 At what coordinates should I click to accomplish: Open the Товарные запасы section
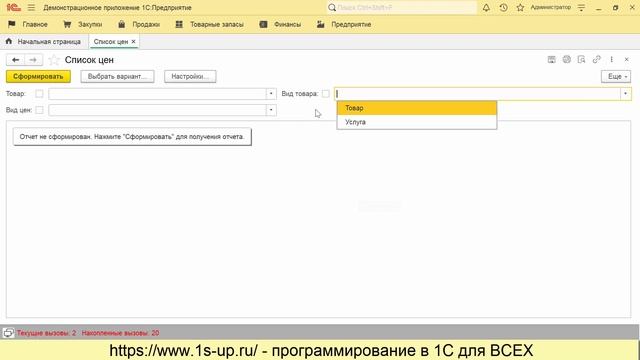209,24
